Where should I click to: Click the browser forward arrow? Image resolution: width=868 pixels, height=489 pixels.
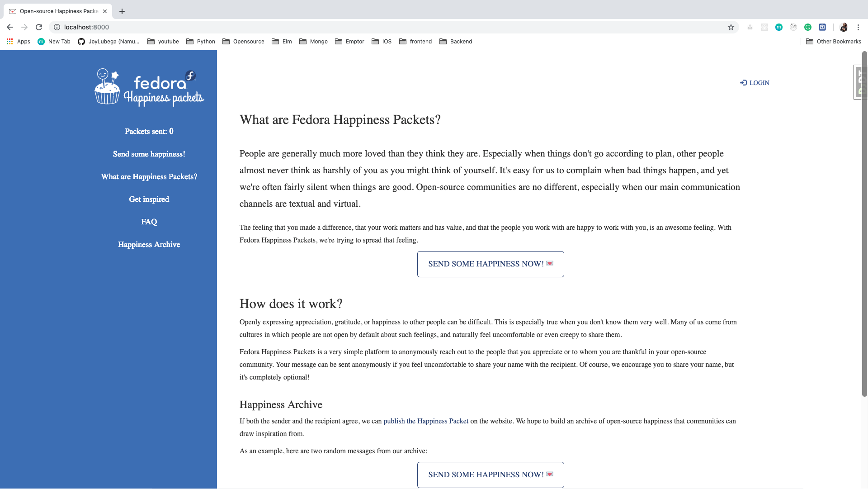(24, 27)
